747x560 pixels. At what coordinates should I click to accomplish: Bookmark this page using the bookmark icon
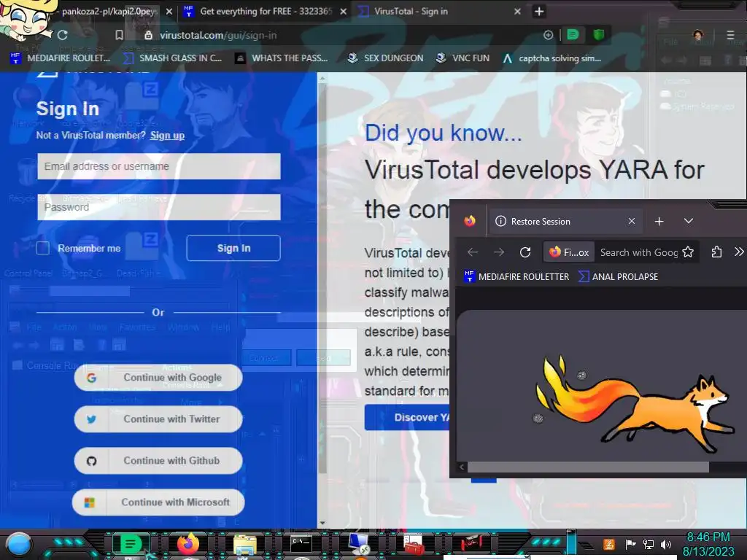[x=119, y=35]
